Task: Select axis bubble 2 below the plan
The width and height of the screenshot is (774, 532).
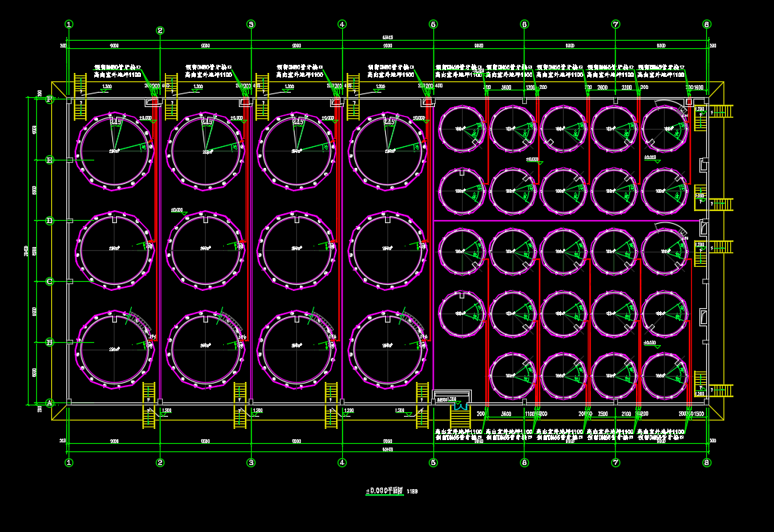Action: 160,463
